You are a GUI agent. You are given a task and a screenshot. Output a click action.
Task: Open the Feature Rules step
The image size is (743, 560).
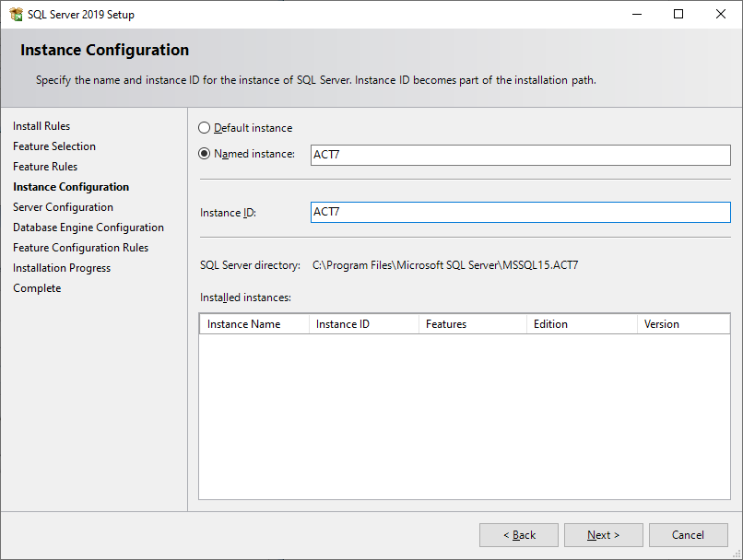44,166
